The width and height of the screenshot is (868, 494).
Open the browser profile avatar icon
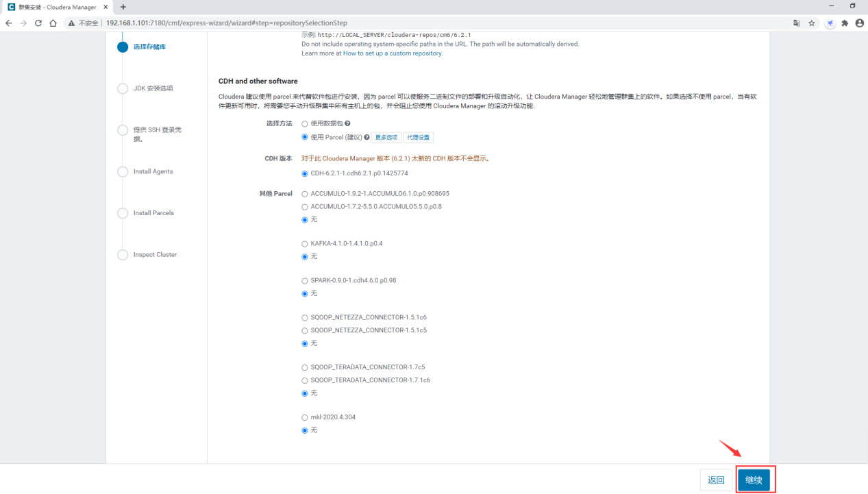[x=860, y=23]
